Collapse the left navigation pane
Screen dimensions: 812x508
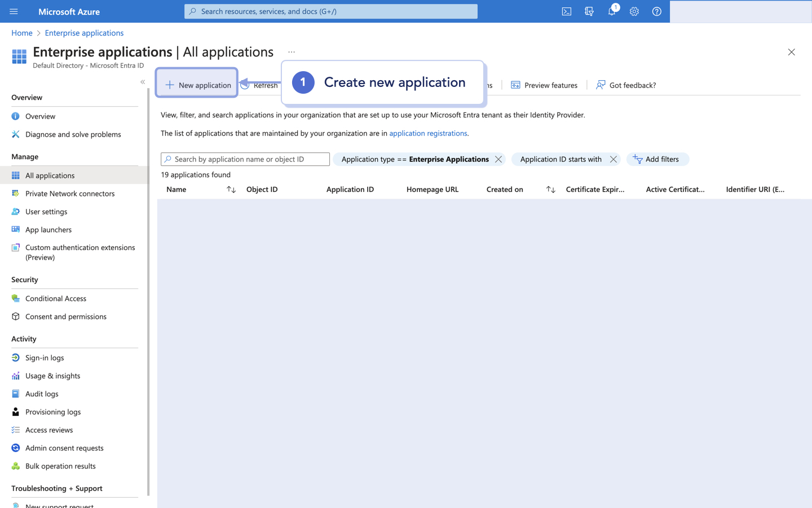(x=143, y=82)
